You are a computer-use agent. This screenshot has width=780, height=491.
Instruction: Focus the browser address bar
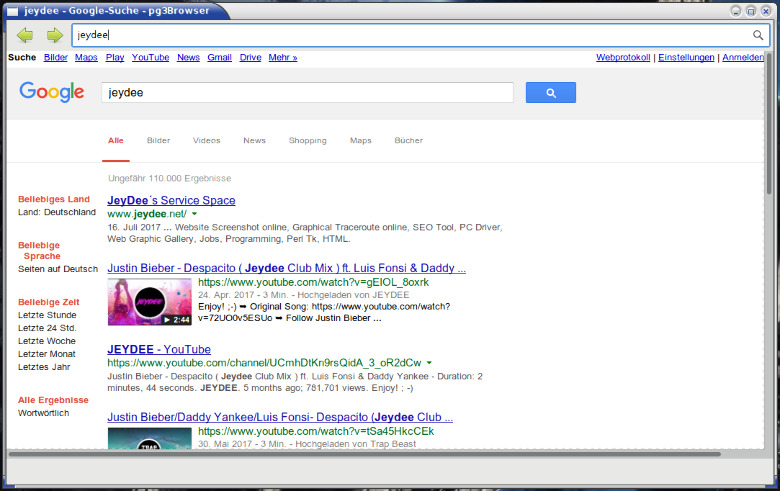tap(420, 35)
